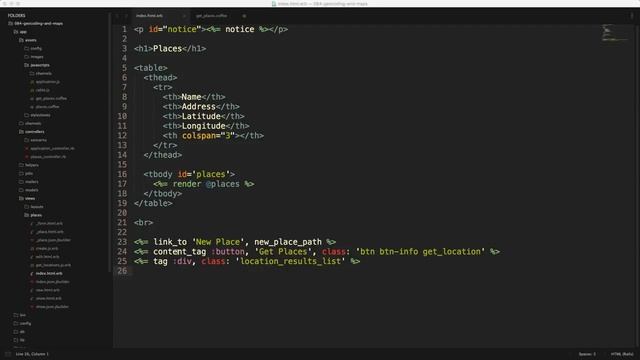
Task: Click the _form.html.erb file icon
Action: pos(32,224)
